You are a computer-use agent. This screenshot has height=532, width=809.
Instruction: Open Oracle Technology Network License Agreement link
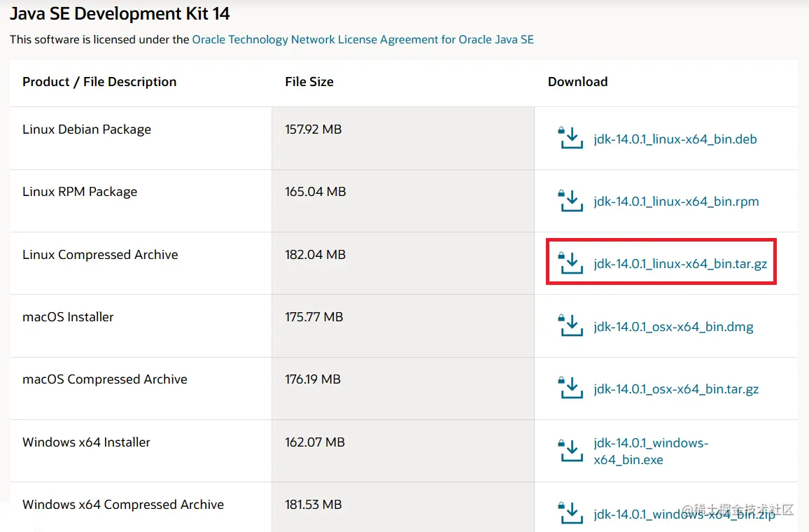[363, 40]
